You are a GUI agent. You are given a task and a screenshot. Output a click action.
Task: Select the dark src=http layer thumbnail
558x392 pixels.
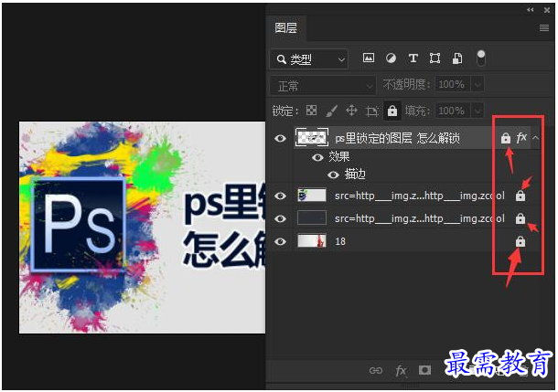pyautogui.click(x=312, y=218)
